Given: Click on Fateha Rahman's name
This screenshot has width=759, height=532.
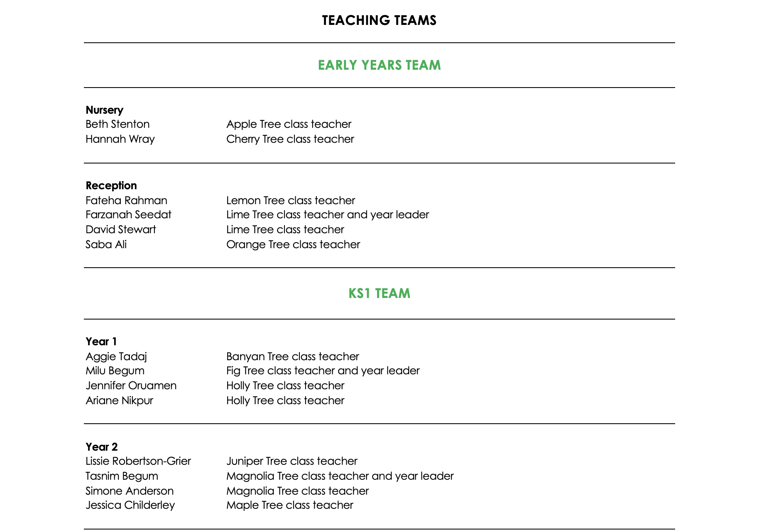Looking at the screenshot, I should (x=126, y=200).
